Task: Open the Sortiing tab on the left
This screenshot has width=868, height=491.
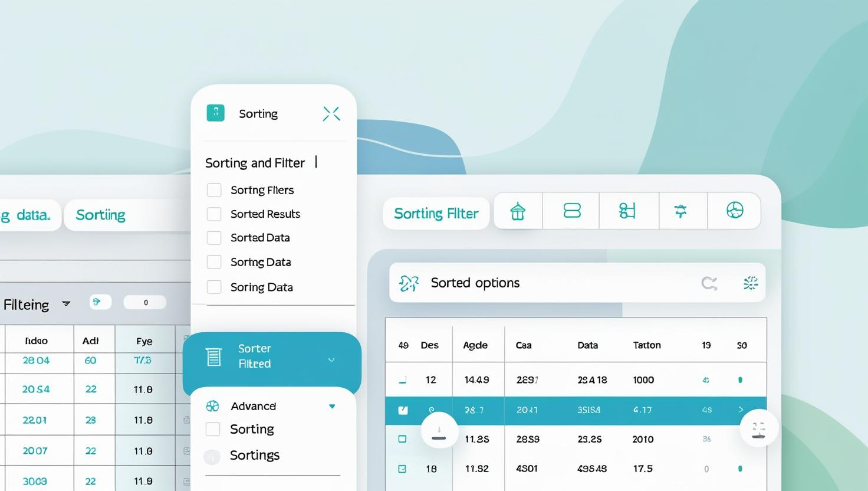Action: (100, 215)
